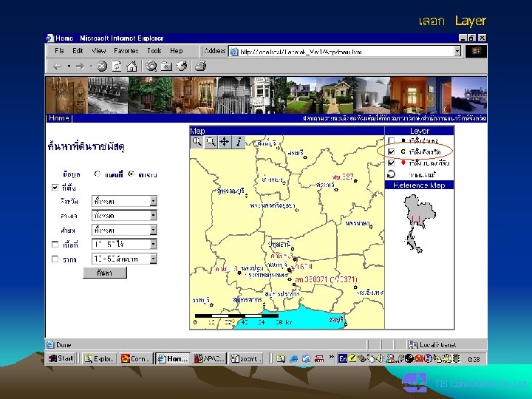
Task: Open the Back button history arrow
Action: [69, 66]
